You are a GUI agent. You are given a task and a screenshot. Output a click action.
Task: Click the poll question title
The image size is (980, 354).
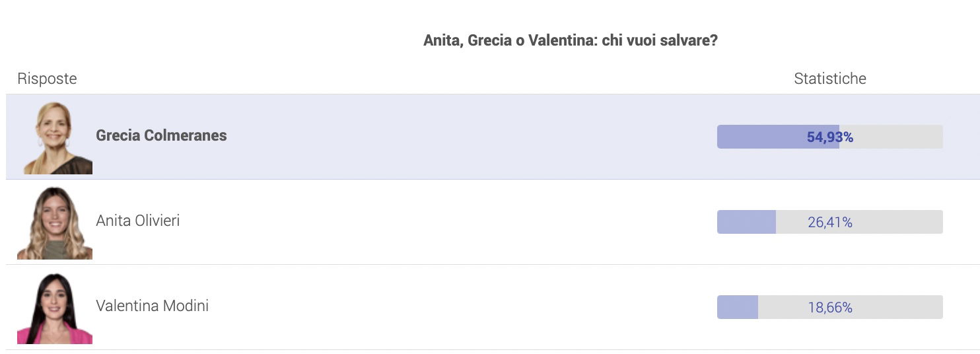click(571, 40)
